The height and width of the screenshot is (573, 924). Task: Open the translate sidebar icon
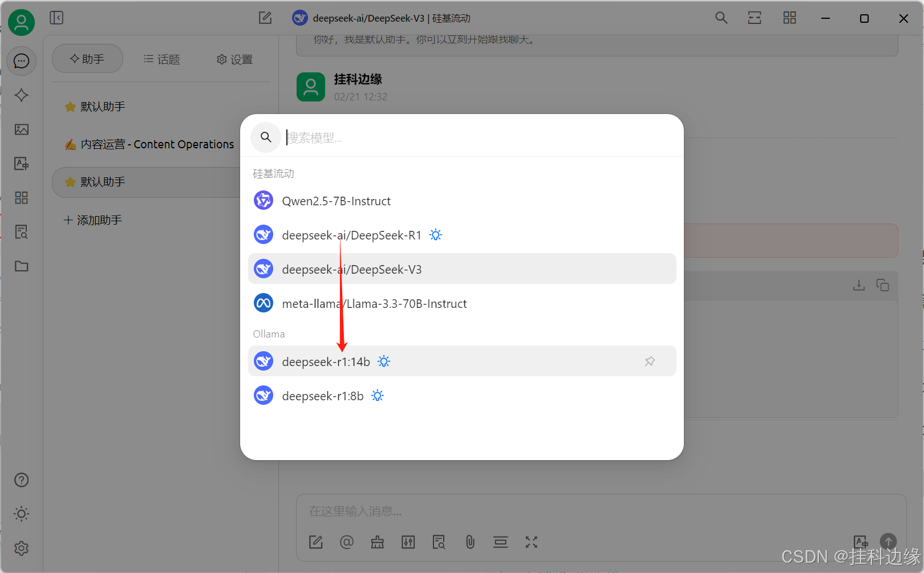[22, 164]
